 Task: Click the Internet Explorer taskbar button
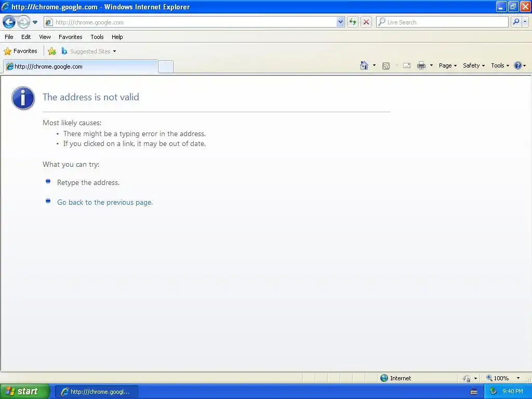pos(96,392)
